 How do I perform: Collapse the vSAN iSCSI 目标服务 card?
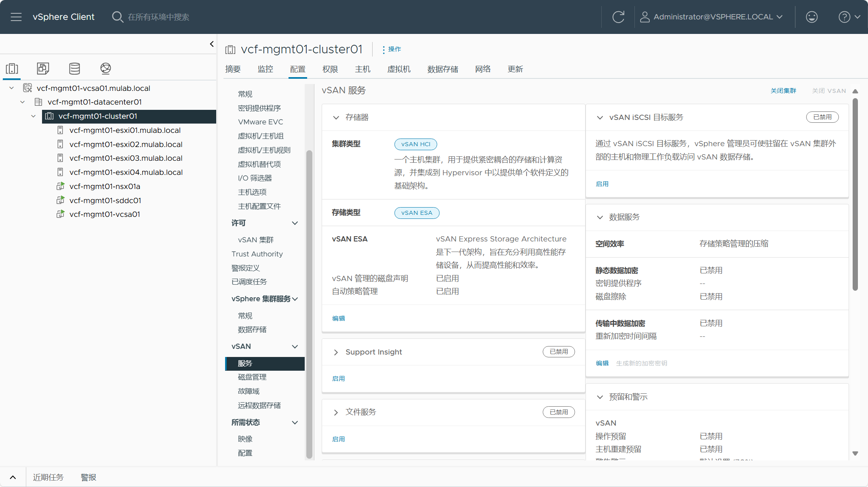point(600,118)
